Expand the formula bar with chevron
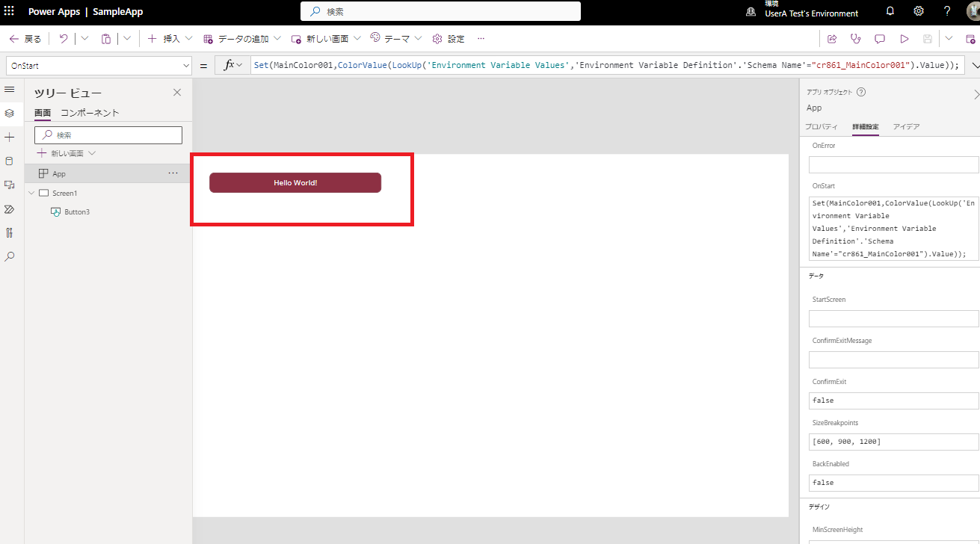 click(x=975, y=66)
